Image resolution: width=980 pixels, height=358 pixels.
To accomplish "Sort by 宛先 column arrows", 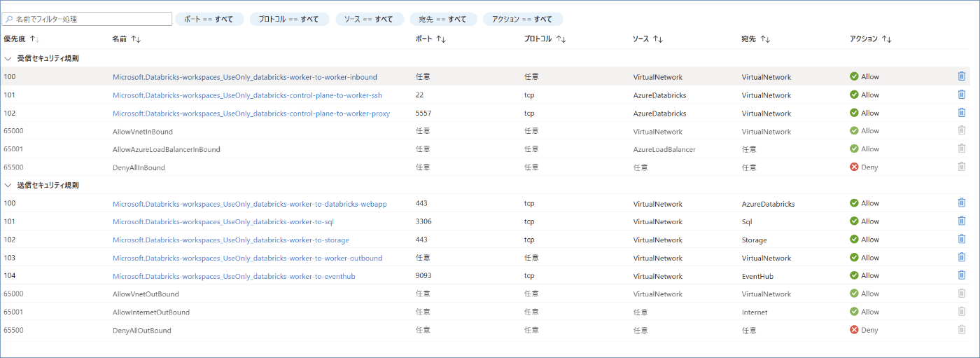I will coord(765,39).
